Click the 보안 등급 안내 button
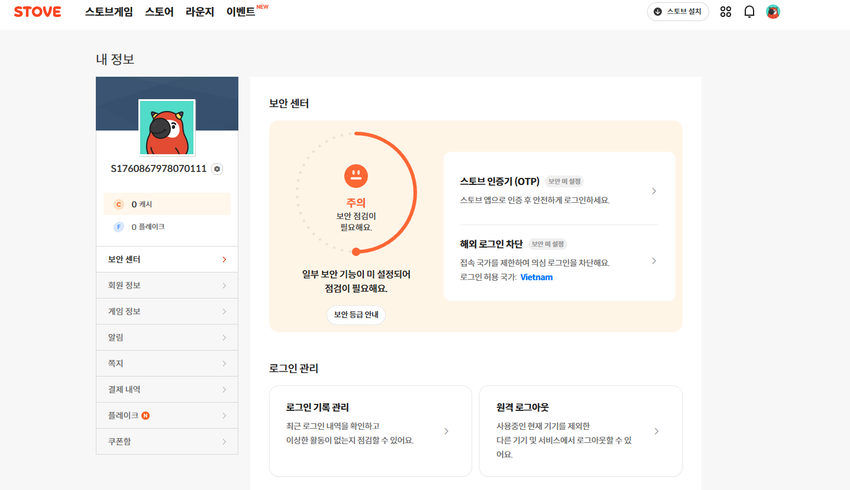 coord(357,314)
